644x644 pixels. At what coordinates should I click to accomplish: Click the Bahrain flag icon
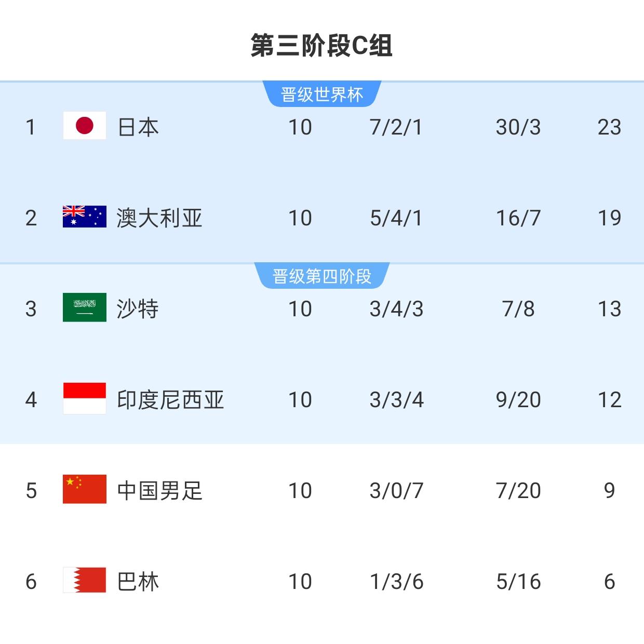(x=85, y=580)
